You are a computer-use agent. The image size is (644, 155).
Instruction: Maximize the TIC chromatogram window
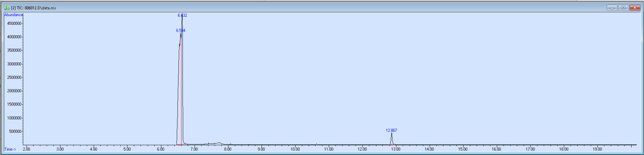623,8
